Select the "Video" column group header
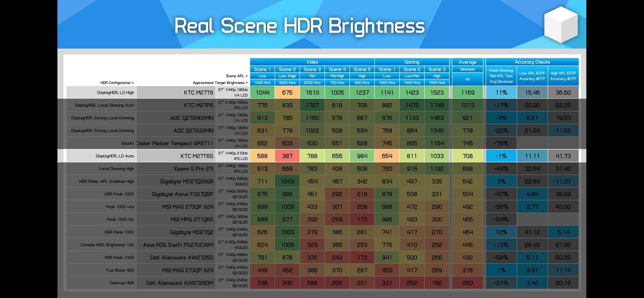Screen dimensions: 644x298 point(312,62)
